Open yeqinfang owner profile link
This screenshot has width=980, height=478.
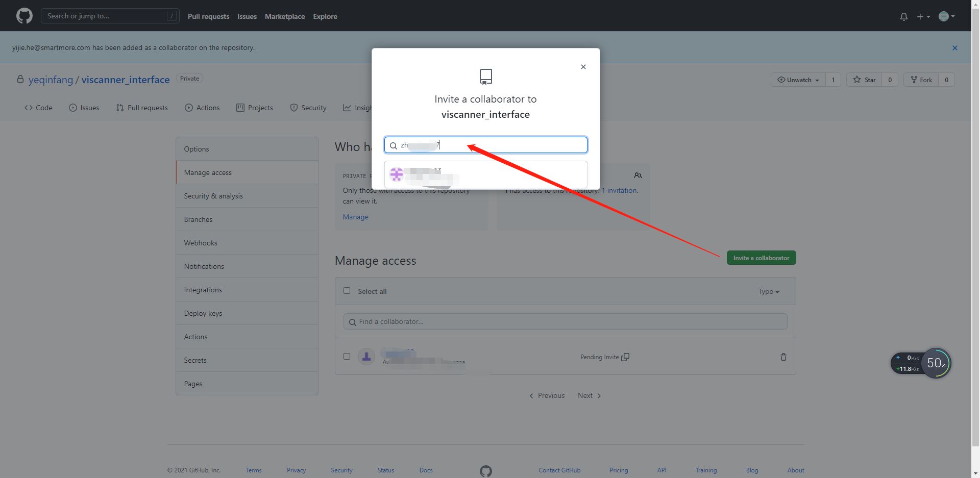(x=51, y=80)
